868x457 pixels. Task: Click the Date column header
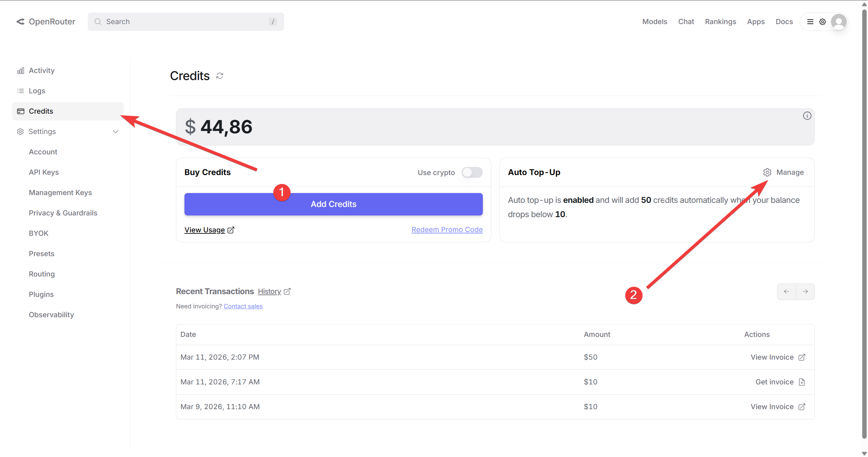coord(188,335)
